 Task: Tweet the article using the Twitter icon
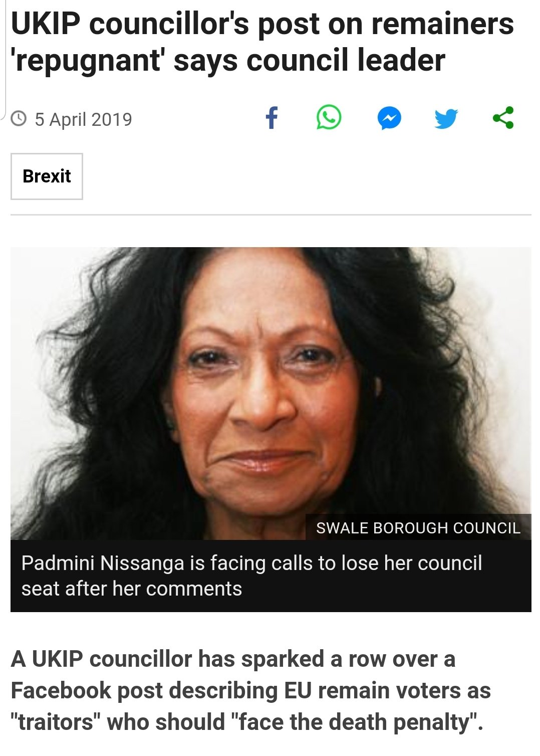pyautogui.click(x=446, y=118)
